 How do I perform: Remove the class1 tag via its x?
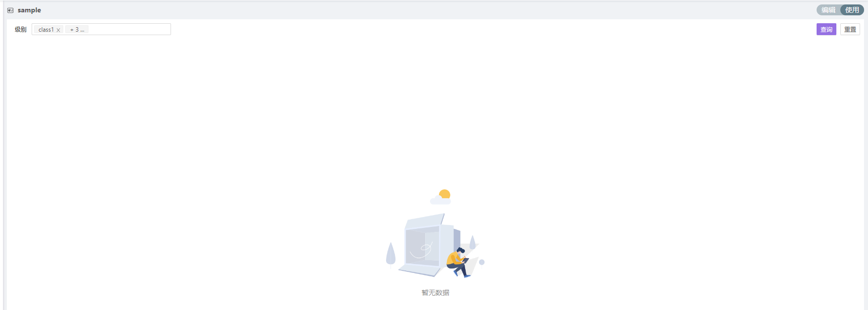tap(58, 30)
